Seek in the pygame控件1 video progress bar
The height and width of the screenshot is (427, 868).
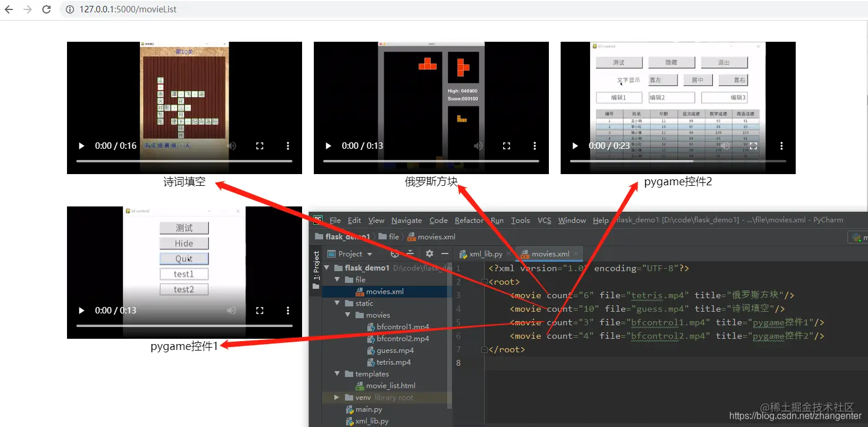point(185,326)
